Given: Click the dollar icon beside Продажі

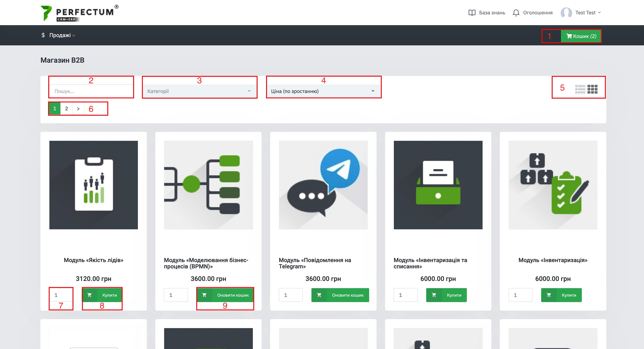Looking at the screenshot, I should (43, 35).
